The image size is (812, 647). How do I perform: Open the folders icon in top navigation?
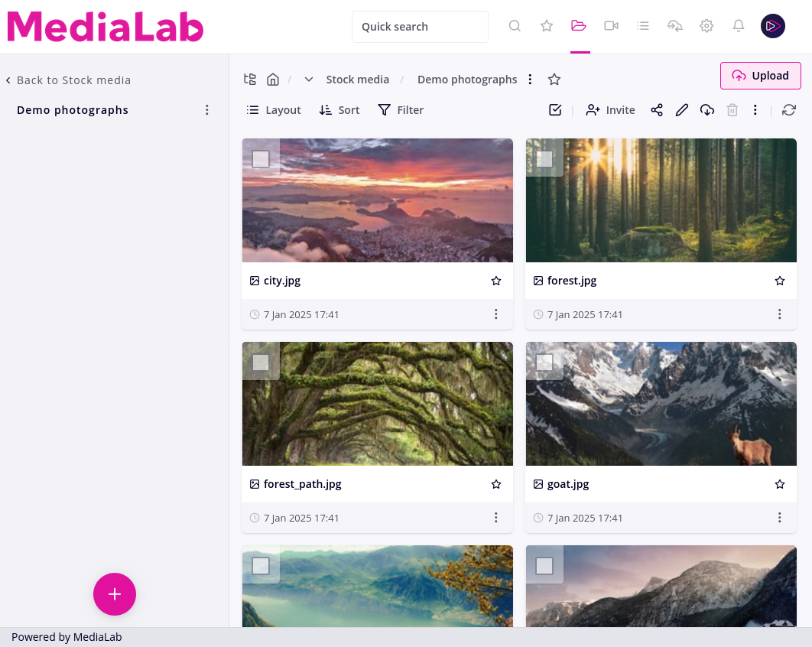point(579,26)
